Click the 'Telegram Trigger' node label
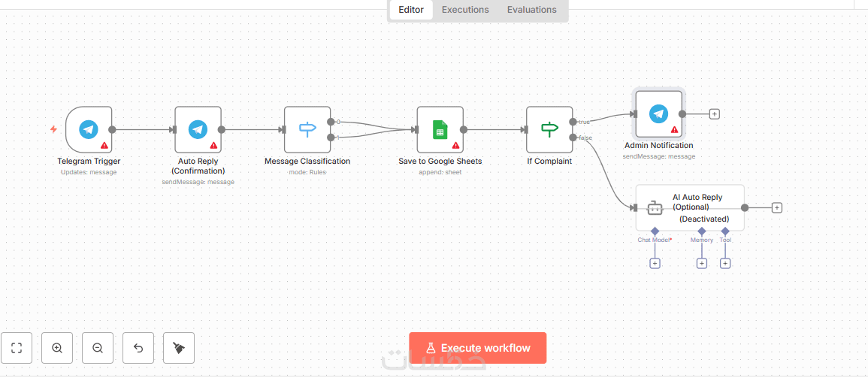 [x=89, y=162]
